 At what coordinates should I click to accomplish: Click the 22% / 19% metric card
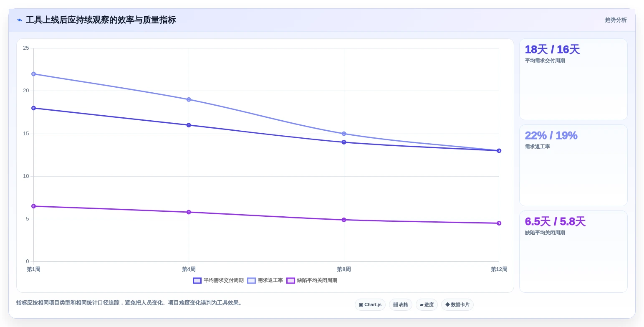[573, 165]
